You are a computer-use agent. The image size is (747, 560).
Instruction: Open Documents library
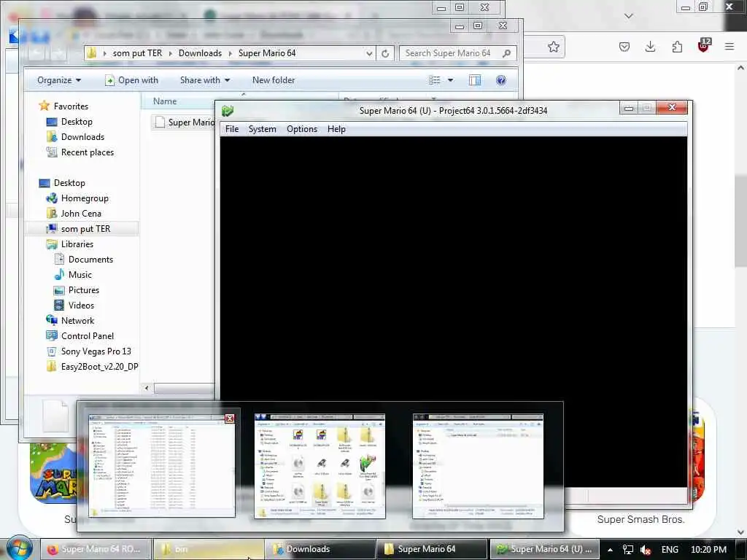click(90, 260)
